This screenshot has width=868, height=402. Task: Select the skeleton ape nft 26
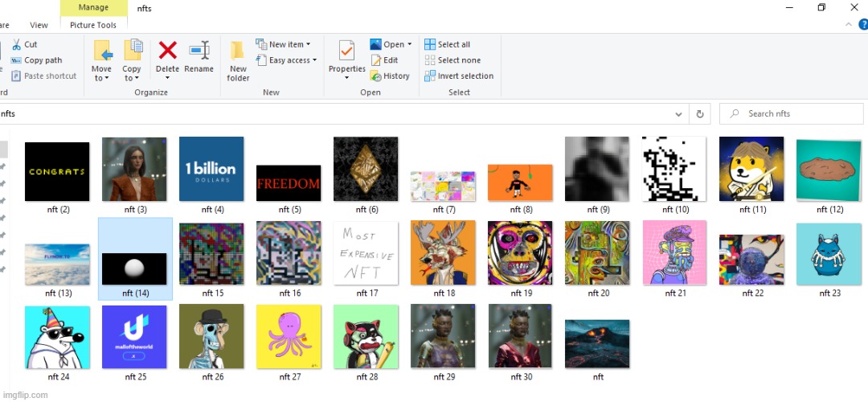tap(211, 336)
